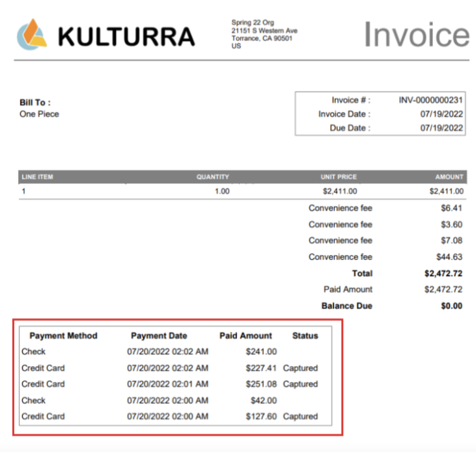Click 'Credit Card' in the $251.08 row
The height and width of the screenshot is (452, 476).
(x=43, y=384)
